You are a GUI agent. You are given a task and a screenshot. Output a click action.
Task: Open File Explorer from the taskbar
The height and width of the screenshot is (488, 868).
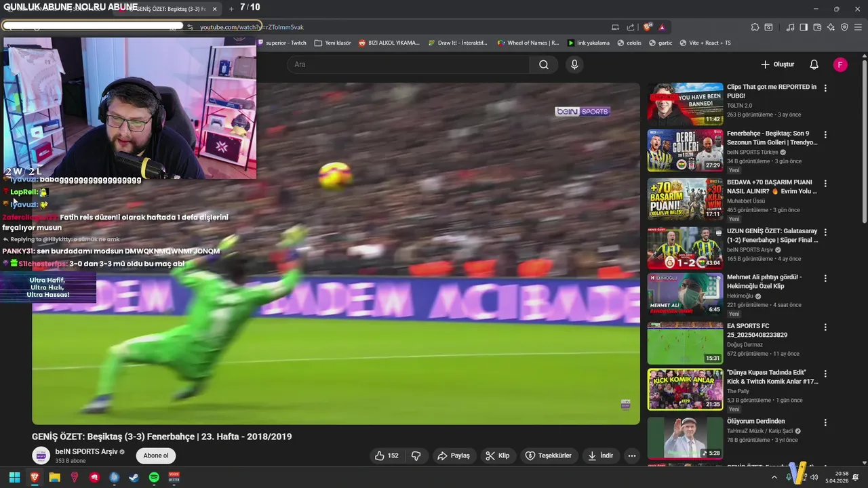pos(54,477)
